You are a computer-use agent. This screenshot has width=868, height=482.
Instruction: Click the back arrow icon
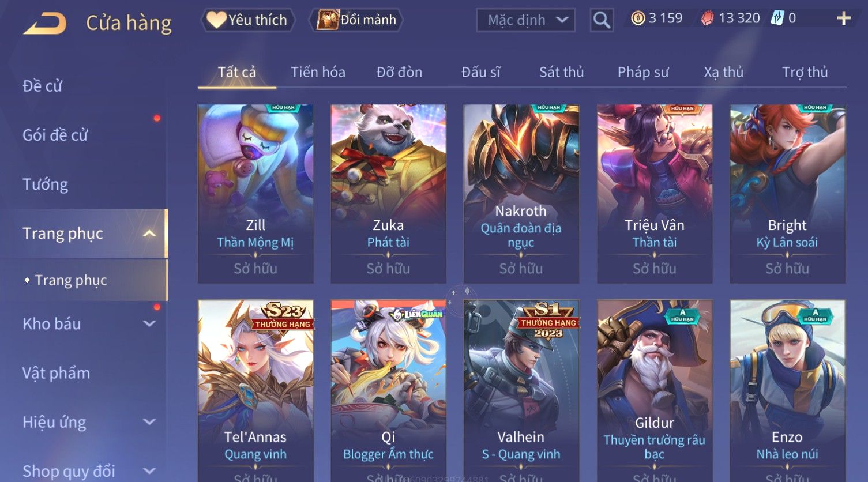(x=45, y=24)
